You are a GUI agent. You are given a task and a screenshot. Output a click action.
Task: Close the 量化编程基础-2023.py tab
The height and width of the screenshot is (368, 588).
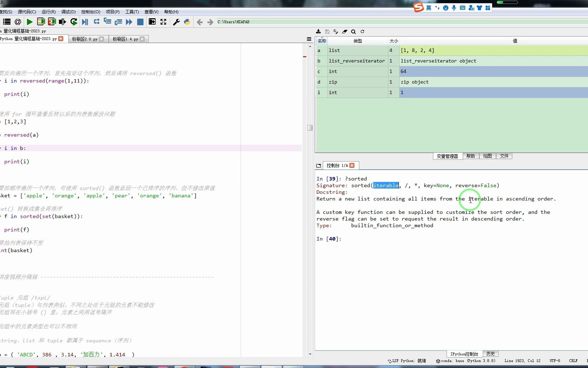coord(61,39)
